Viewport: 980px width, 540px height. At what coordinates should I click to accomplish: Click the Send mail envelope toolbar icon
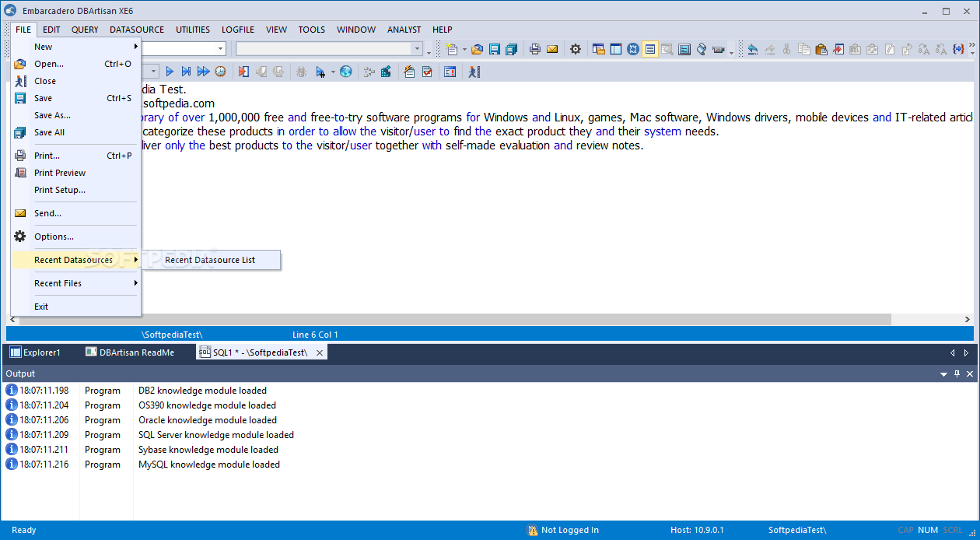click(x=552, y=49)
